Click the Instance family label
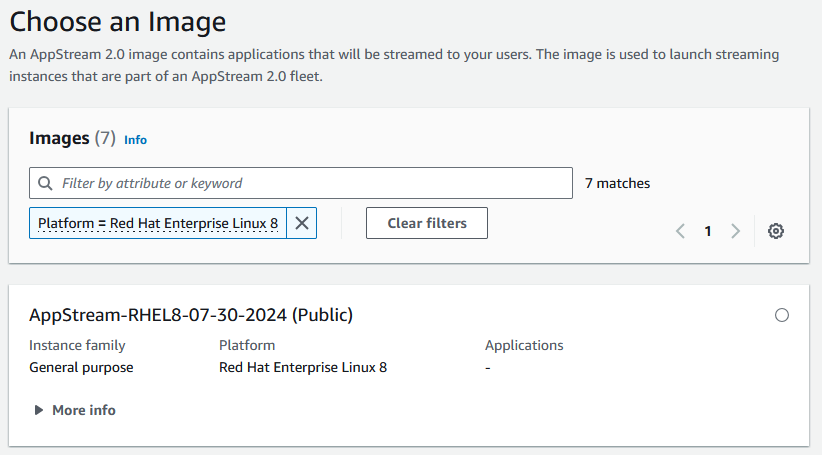 [x=77, y=345]
